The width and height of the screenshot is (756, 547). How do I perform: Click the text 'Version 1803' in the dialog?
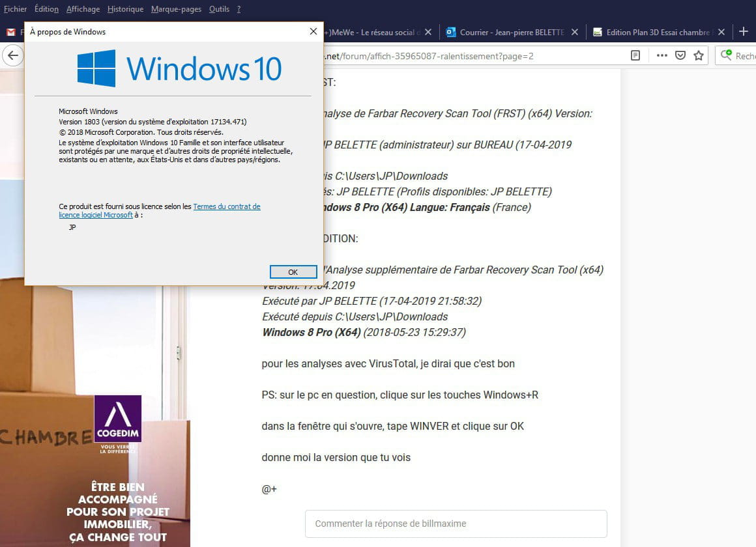click(x=153, y=122)
